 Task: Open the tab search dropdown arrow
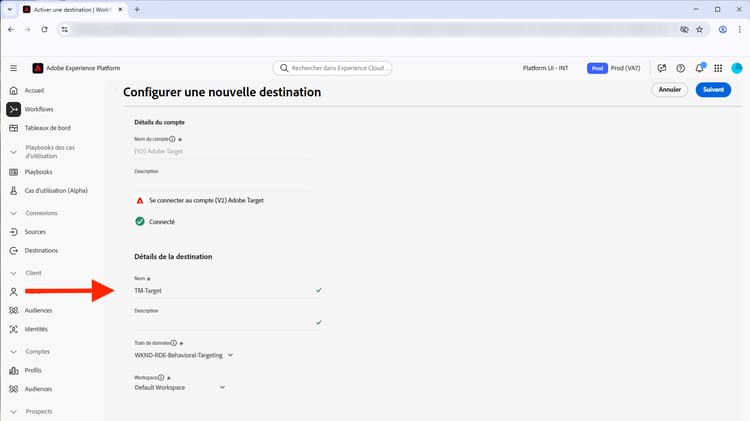point(10,10)
